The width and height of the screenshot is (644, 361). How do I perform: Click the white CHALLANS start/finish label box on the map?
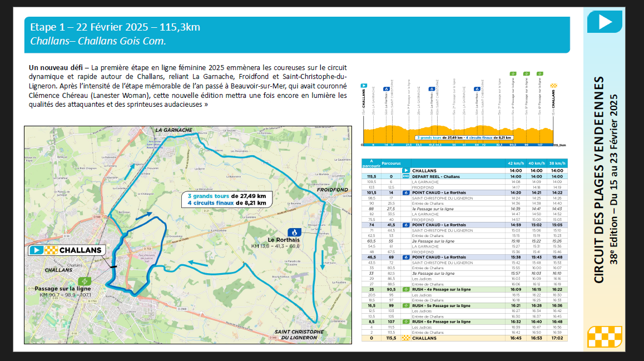67,250
